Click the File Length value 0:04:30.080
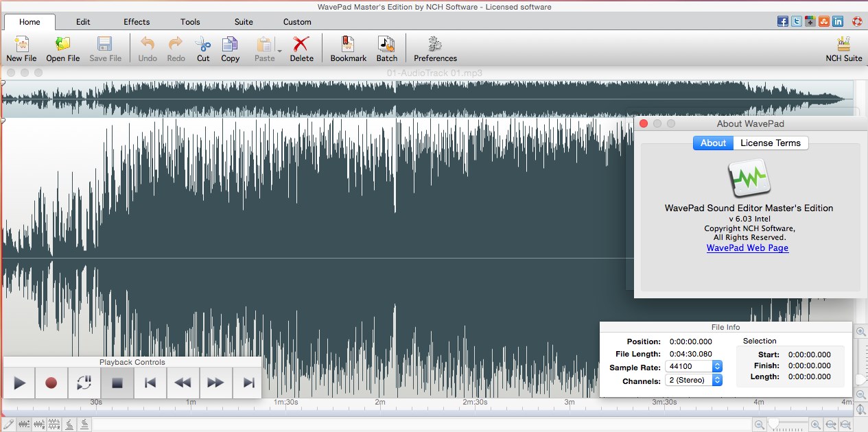 pos(691,354)
